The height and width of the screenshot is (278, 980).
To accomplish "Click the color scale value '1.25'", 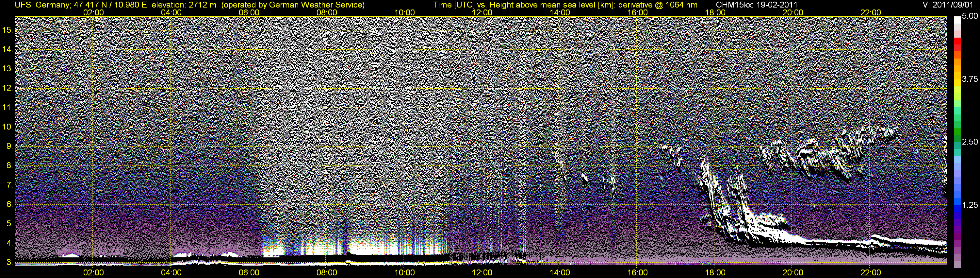I will (x=970, y=205).
